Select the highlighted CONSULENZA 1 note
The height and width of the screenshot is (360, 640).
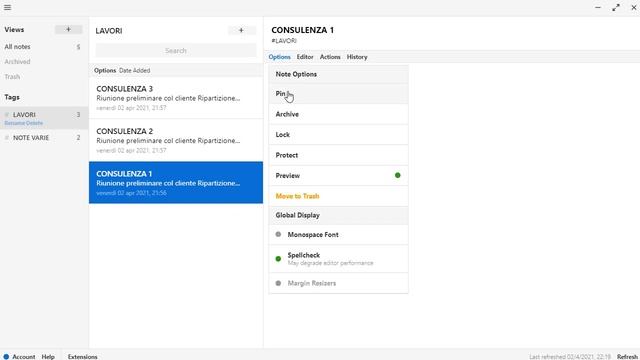click(176, 182)
